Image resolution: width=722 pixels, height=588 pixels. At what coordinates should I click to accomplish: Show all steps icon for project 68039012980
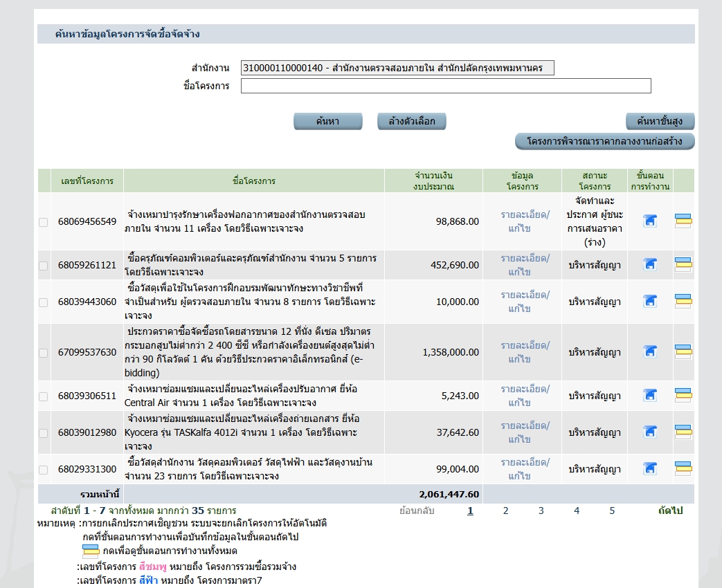(683, 432)
